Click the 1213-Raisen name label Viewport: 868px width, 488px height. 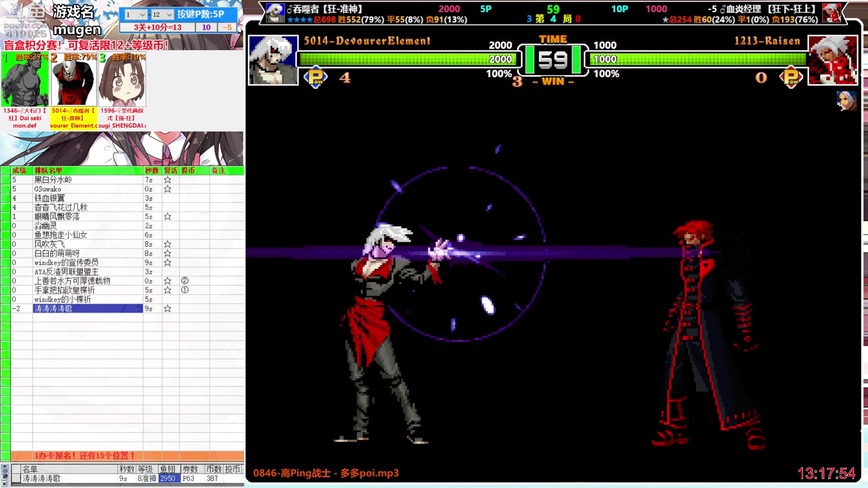click(x=767, y=41)
